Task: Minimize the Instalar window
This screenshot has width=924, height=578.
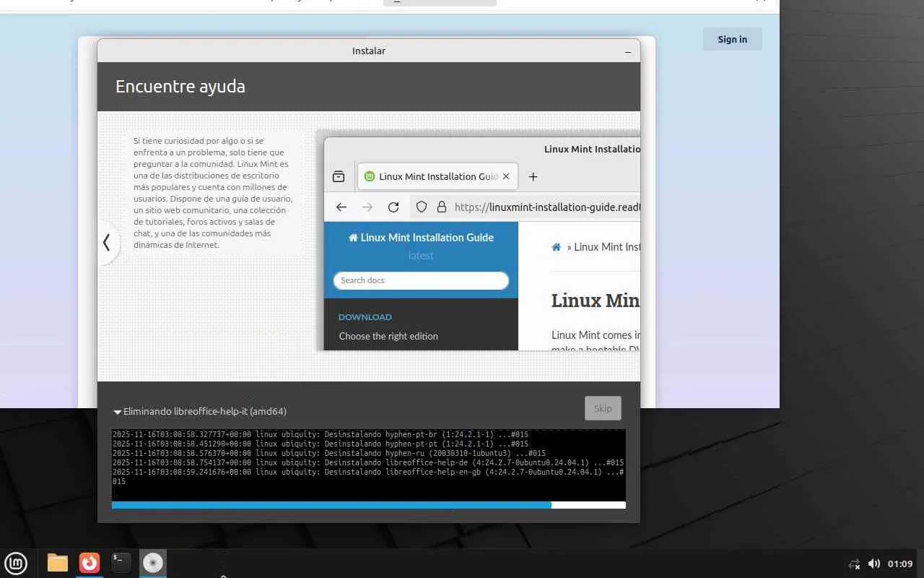Action: (628, 51)
